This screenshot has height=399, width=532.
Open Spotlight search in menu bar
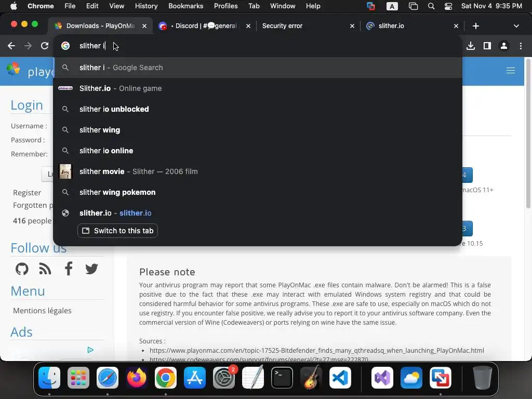click(431, 6)
